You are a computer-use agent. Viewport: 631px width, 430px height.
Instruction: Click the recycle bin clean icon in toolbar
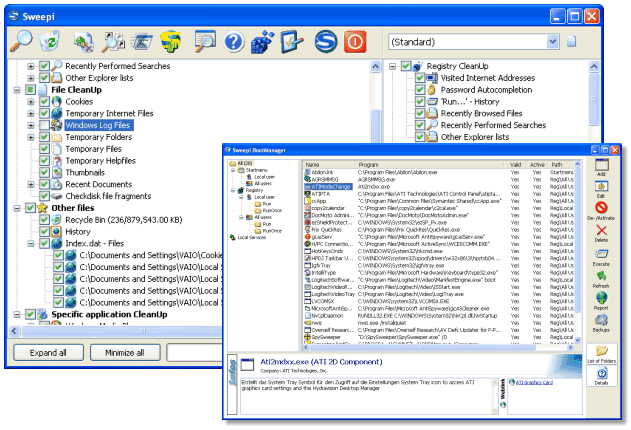[49, 41]
